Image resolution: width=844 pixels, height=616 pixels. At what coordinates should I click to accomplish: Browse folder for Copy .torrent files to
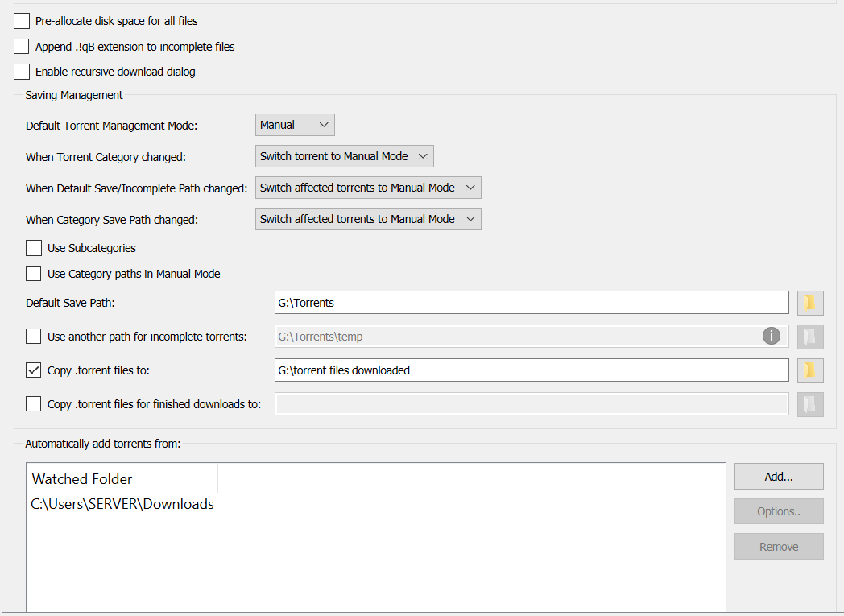pyautogui.click(x=810, y=370)
